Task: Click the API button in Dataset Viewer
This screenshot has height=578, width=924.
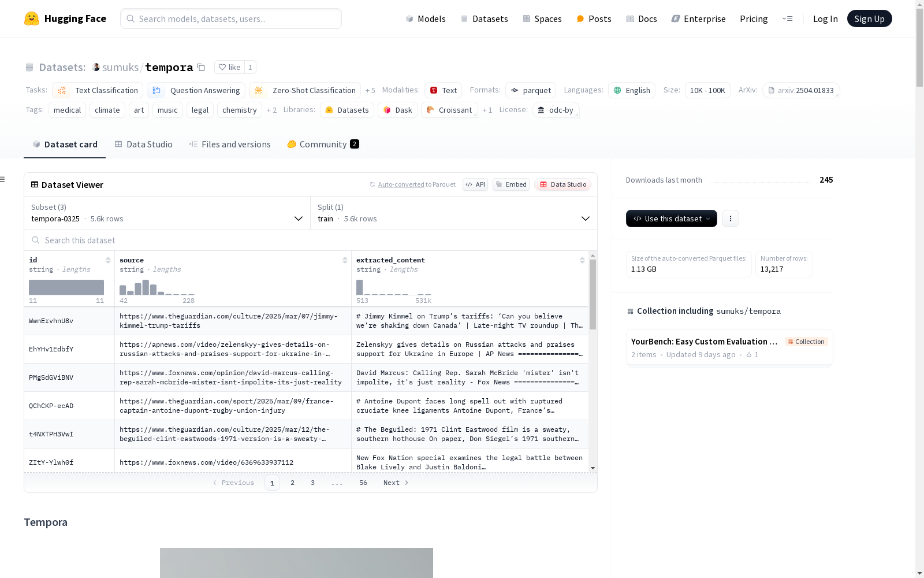Action: coord(475,184)
